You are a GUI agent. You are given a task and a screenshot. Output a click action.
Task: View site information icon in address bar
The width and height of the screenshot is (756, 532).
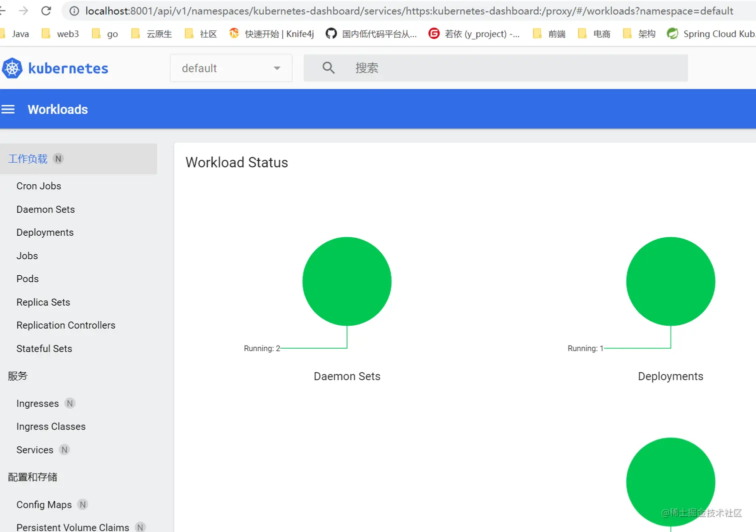pos(74,11)
